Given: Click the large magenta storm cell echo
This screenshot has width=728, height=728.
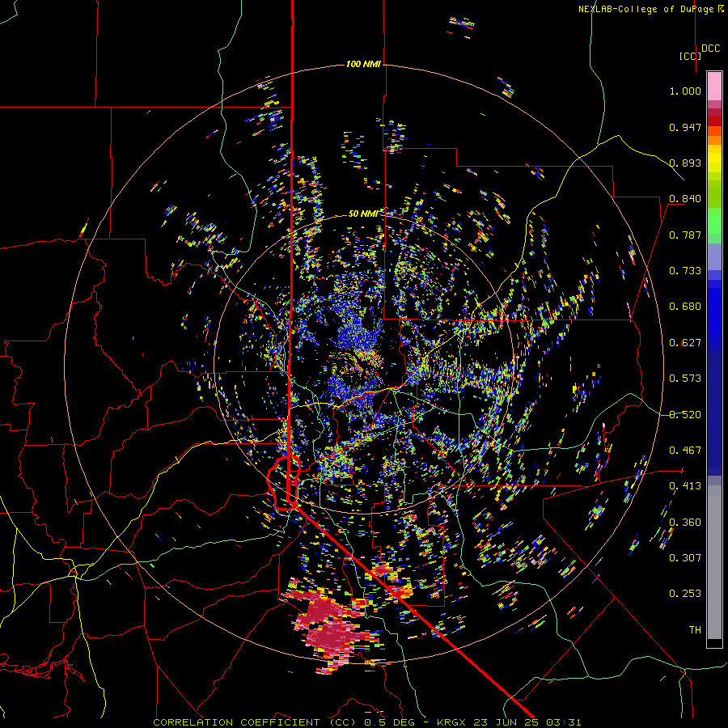Looking at the screenshot, I should [x=332, y=627].
